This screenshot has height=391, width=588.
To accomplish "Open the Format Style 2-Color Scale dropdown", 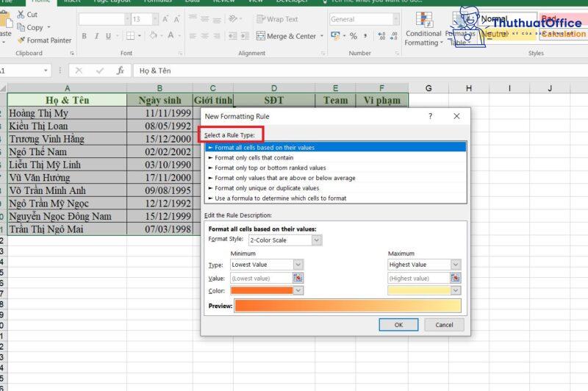I will (x=317, y=240).
